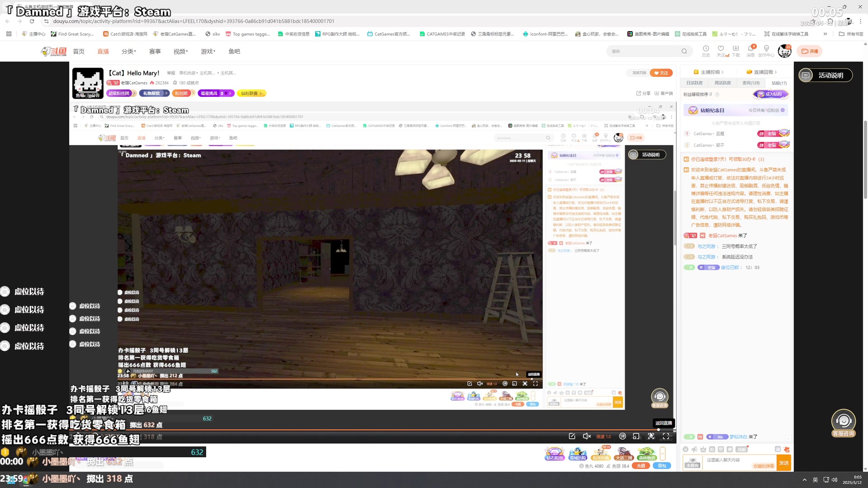Toggle danmaku 弹 button in player
This screenshot has width=868, height=488.
(x=623, y=436)
